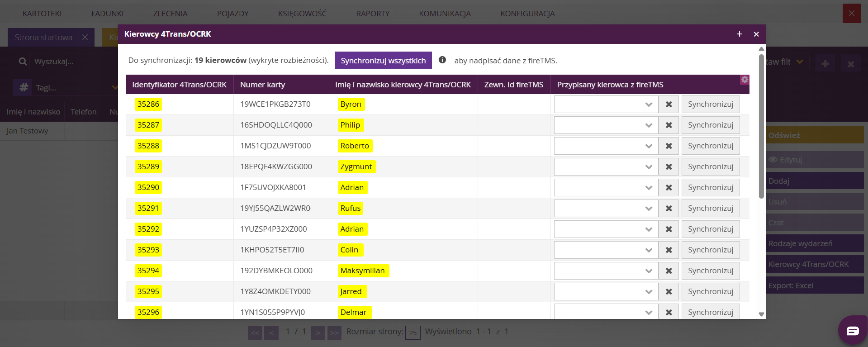Click red close button in top corner

pyautogui.click(x=852, y=14)
